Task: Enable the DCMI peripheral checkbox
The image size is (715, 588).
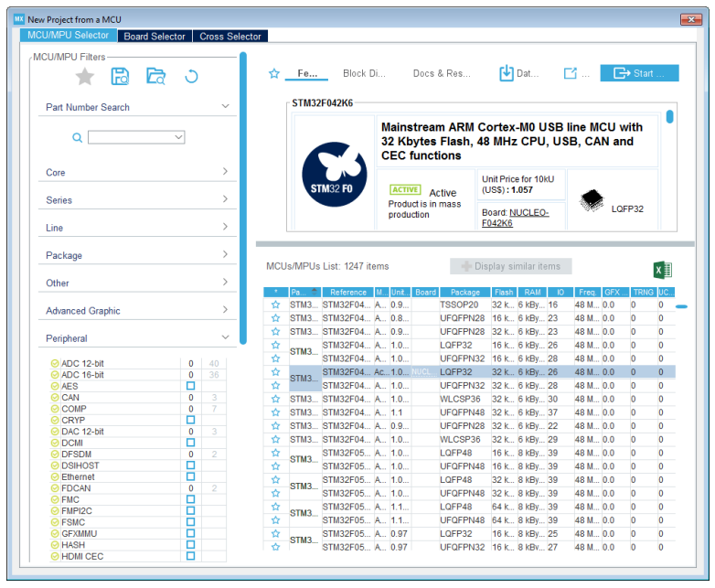Action: (x=190, y=443)
